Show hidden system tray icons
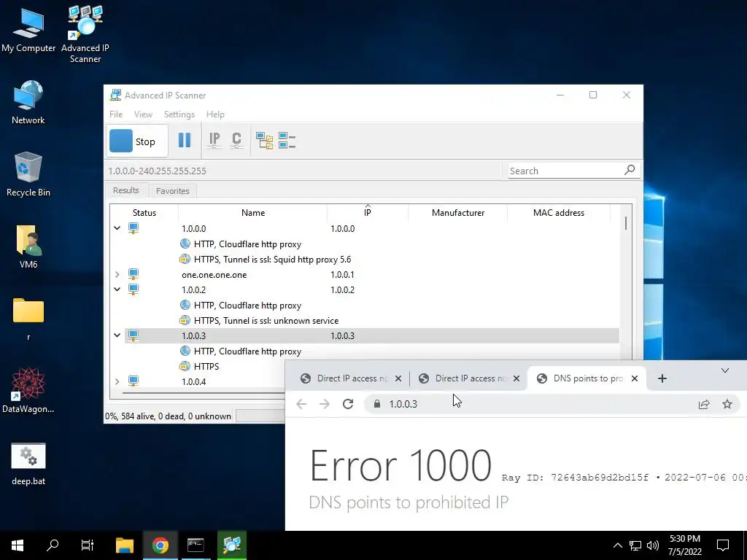The height and width of the screenshot is (560, 747). [617, 545]
